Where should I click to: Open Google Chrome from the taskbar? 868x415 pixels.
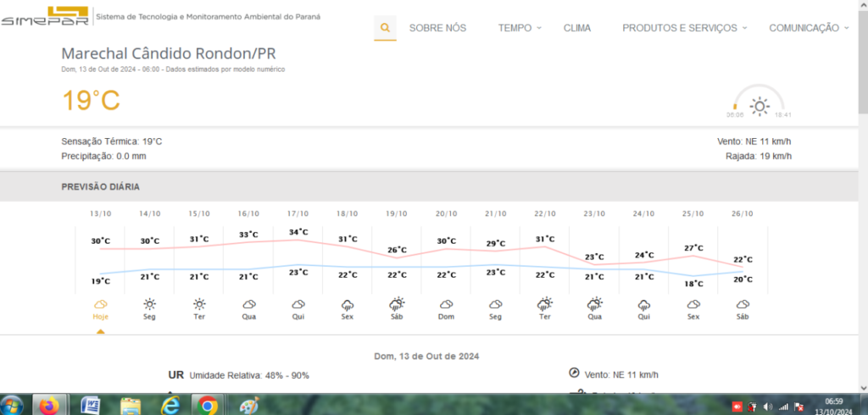208,406
